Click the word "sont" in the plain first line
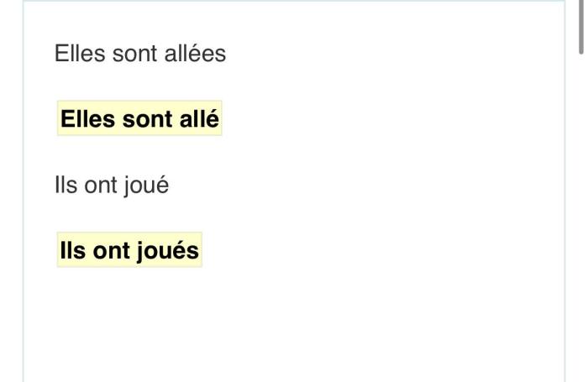This screenshot has width=588, height=382. pyautogui.click(x=138, y=54)
